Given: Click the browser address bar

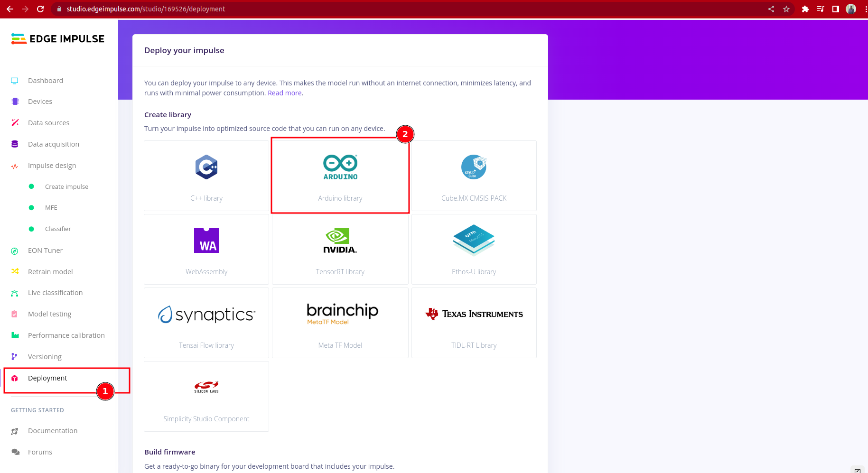Looking at the screenshot, I should (x=408, y=9).
